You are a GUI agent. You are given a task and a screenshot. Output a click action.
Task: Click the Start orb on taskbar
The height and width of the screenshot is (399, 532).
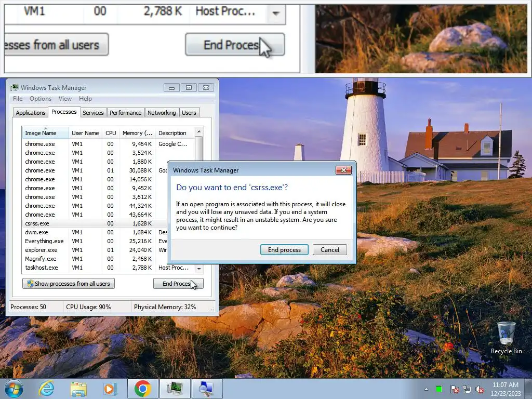(14, 389)
